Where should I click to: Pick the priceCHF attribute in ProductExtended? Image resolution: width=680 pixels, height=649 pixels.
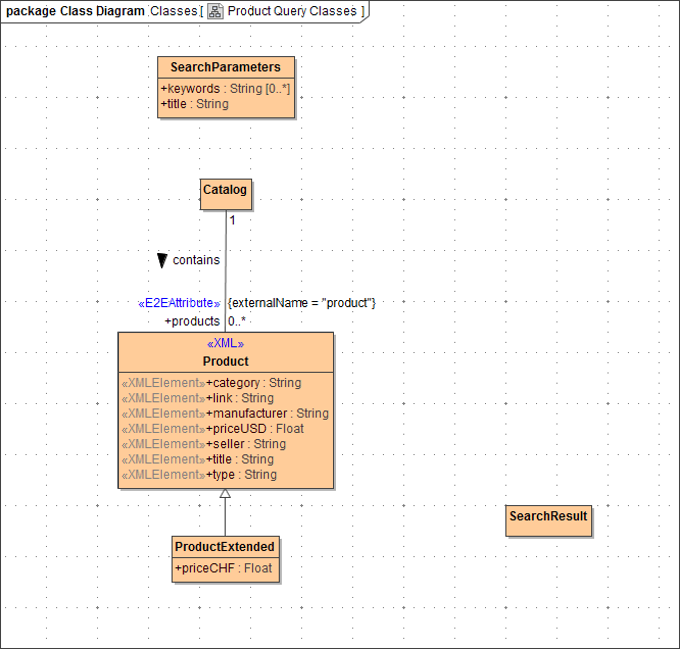coord(224,568)
